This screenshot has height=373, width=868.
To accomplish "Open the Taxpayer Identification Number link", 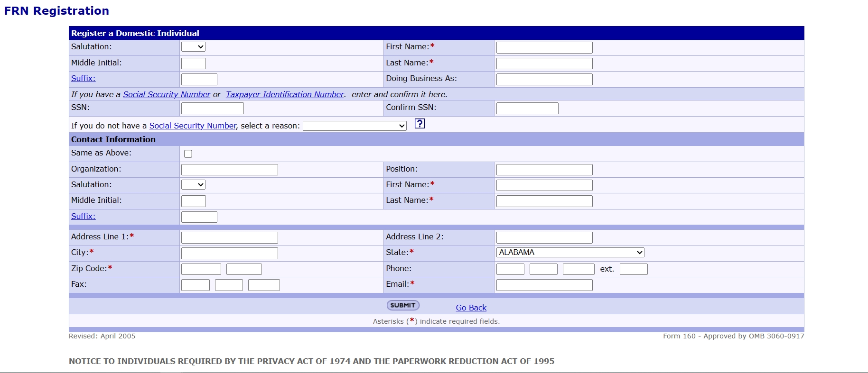I will [285, 94].
